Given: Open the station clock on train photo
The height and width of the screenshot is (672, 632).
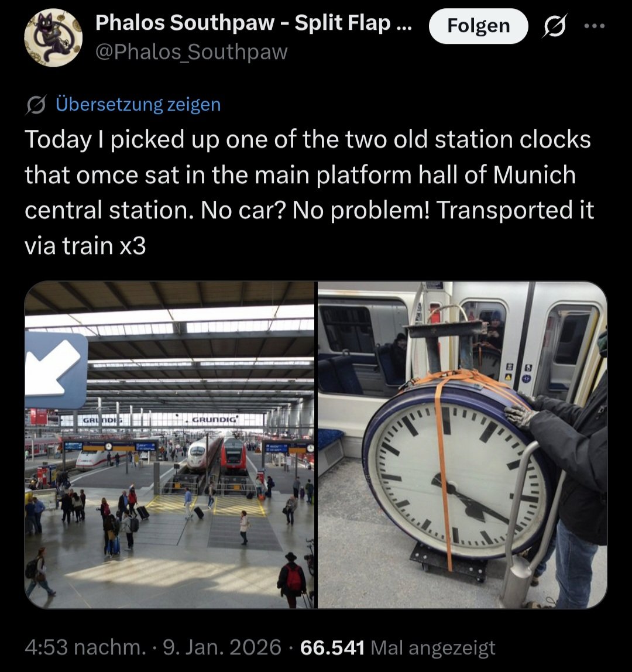Looking at the screenshot, I should coord(462,444).
